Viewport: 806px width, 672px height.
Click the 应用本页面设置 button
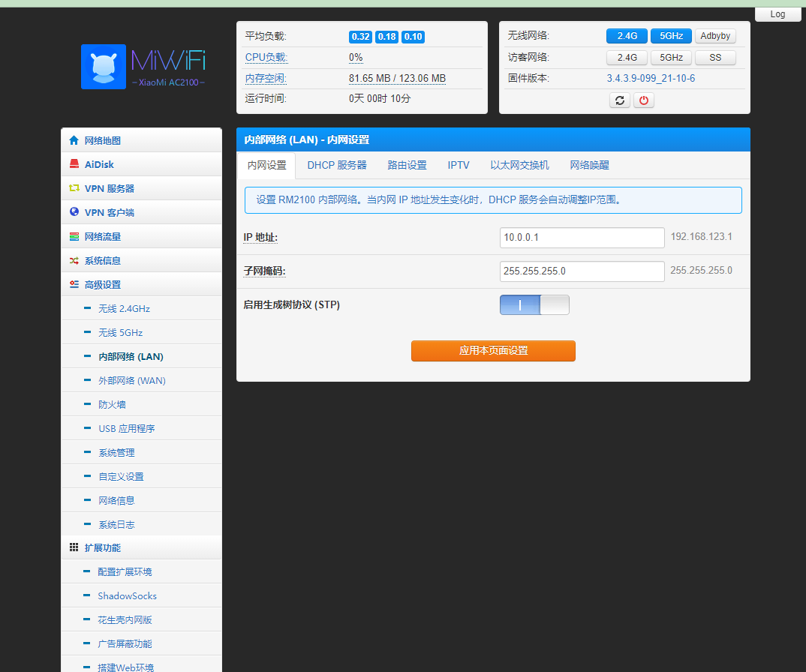click(x=493, y=351)
